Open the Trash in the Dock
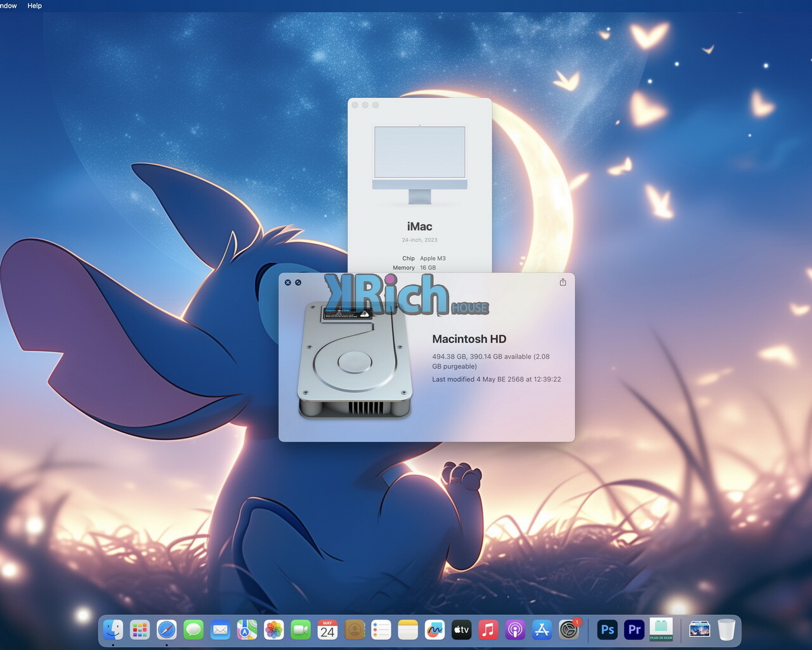Screen dimensions: 812x650 (x=726, y=630)
